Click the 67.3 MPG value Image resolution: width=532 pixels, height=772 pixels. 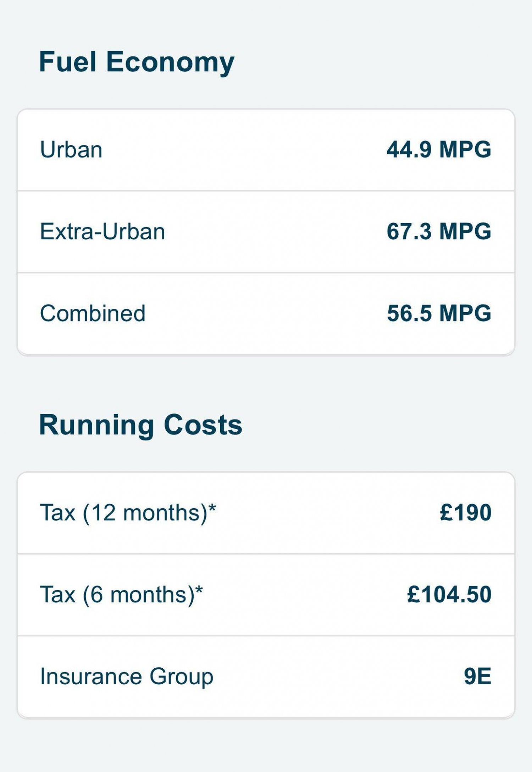[439, 231]
